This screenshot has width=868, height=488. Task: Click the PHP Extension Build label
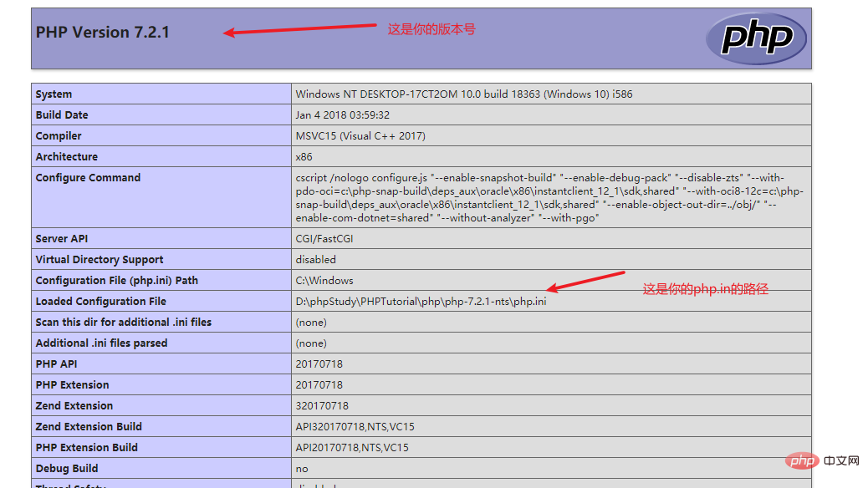pos(87,448)
